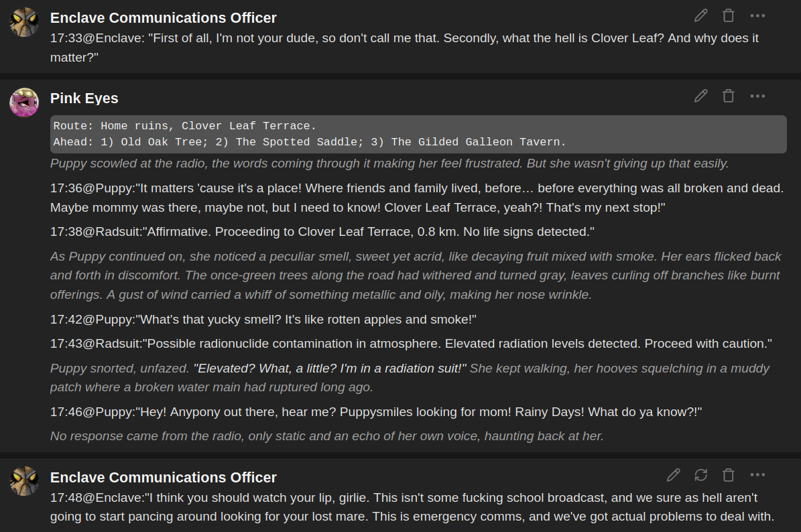This screenshot has width=801, height=532.
Task: Click the bottom Enclave Communications Officer name
Action: (164, 477)
